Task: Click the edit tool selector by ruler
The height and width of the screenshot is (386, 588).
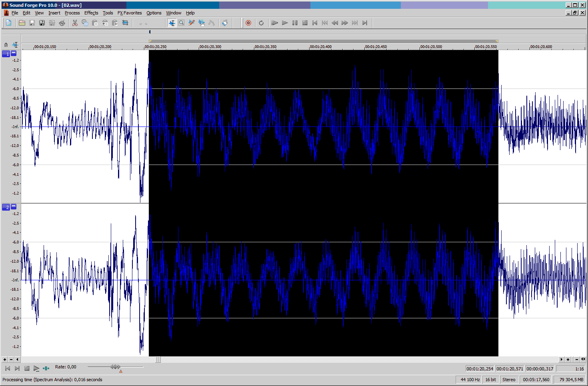Action: [x=15, y=45]
